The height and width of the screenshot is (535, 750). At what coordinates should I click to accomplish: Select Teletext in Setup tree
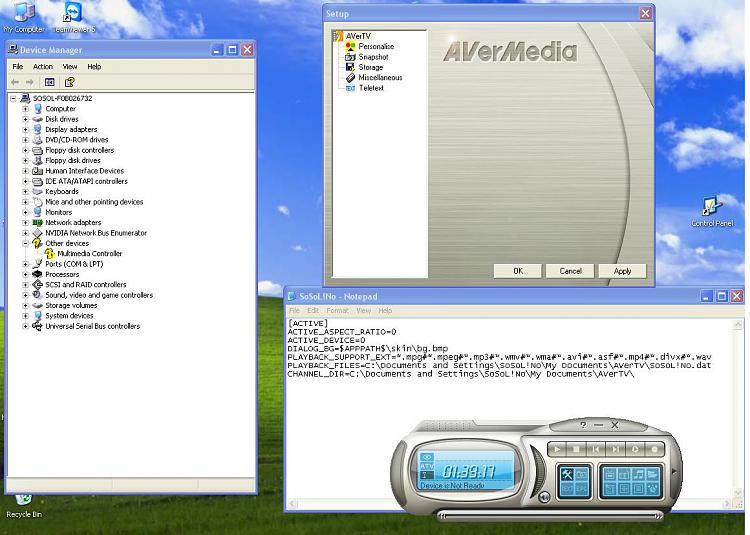click(x=371, y=88)
